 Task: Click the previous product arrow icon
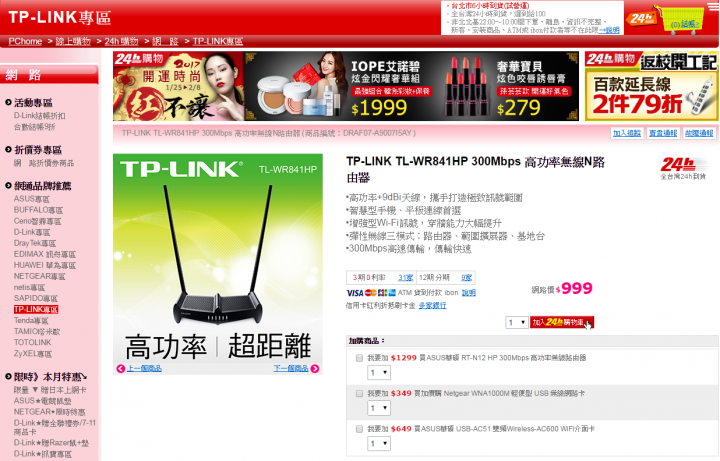pos(120,369)
